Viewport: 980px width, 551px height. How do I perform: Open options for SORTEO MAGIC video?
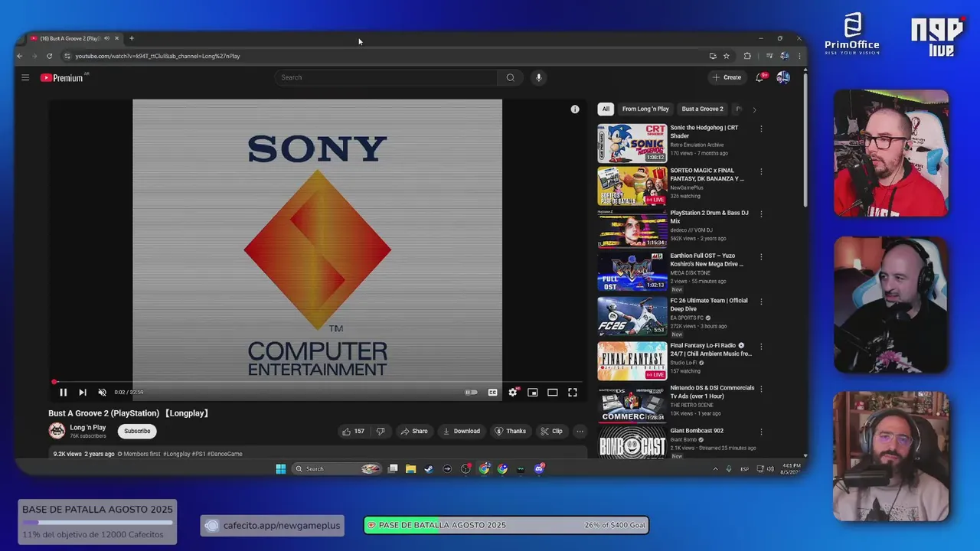(x=761, y=171)
